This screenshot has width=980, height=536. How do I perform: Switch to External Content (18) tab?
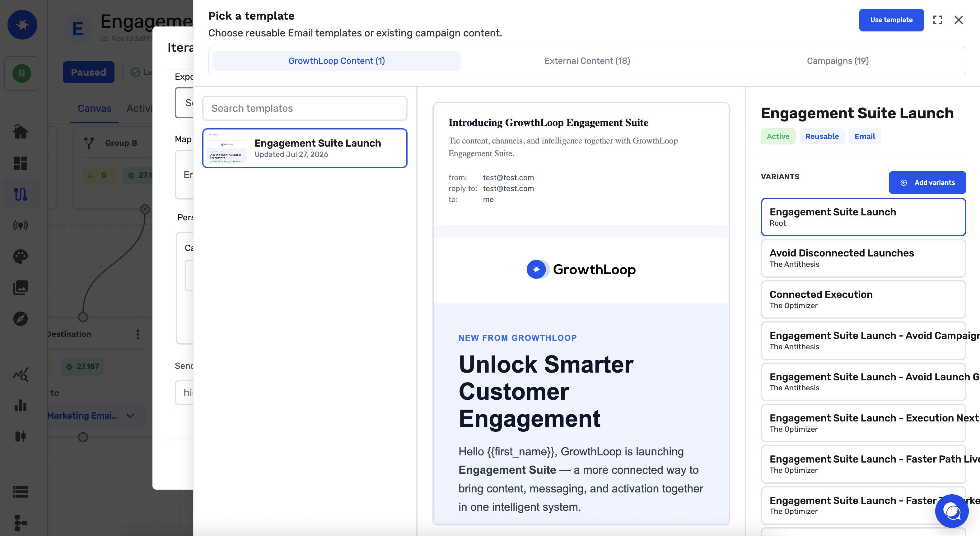point(587,61)
